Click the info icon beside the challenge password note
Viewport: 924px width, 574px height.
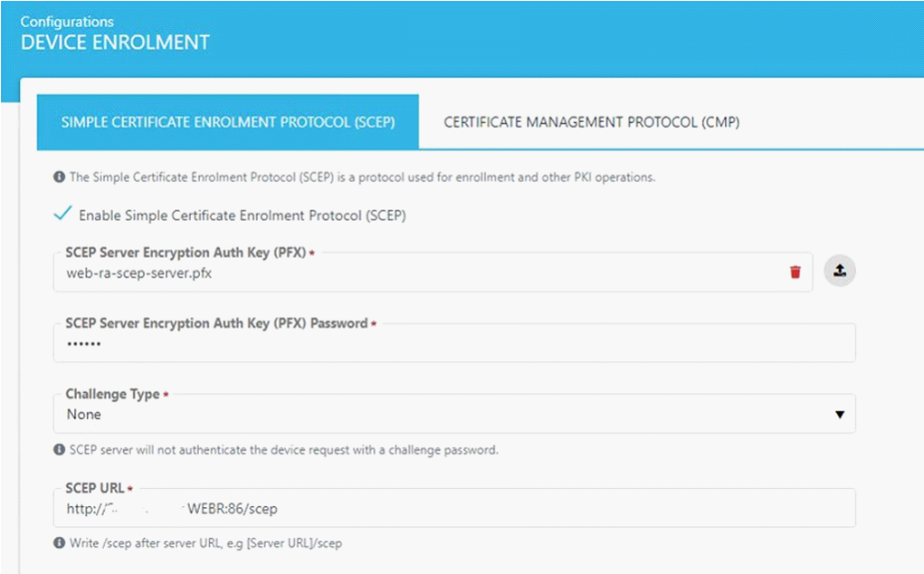(60, 450)
